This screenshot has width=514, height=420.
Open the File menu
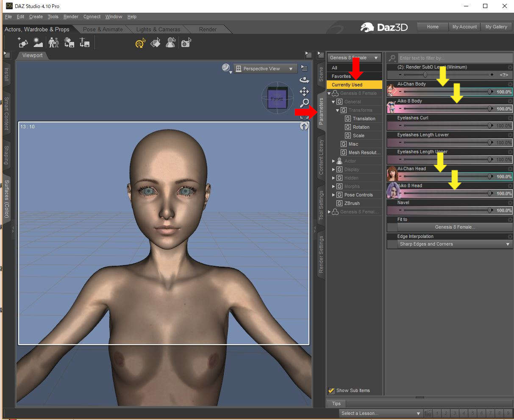coord(8,17)
